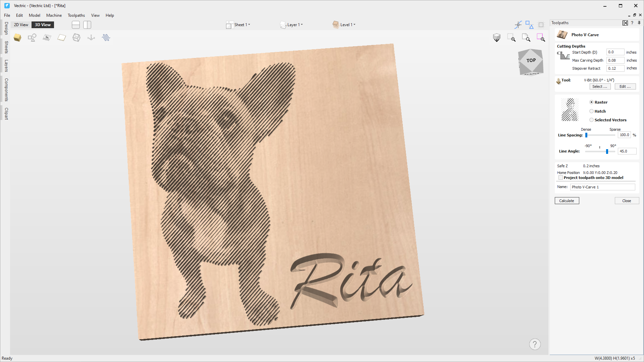The height and width of the screenshot is (362, 644).
Task: Click the wireframe cube view icon
Action: pos(76,38)
